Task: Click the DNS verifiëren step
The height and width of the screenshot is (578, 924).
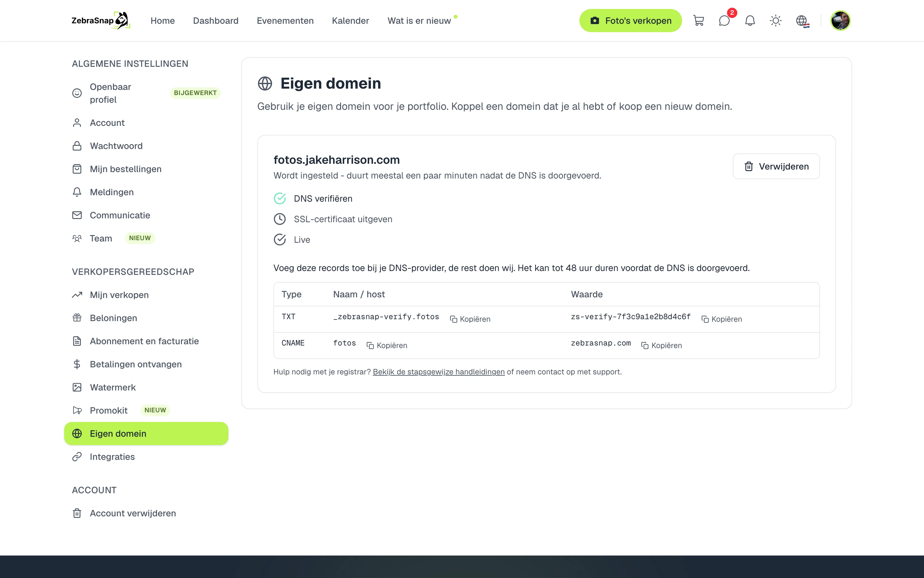Action: (x=313, y=199)
